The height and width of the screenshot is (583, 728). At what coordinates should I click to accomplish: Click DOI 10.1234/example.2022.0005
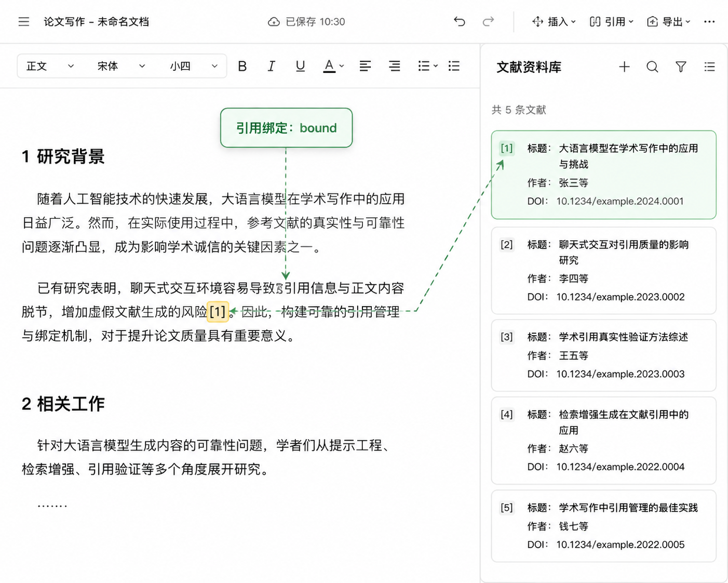coord(621,545)
